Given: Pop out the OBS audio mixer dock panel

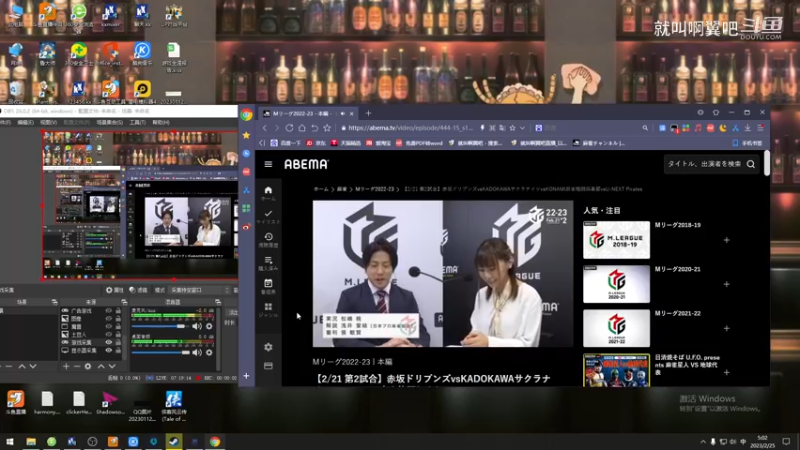Looking at the screenshot, I should pos(218,302).
